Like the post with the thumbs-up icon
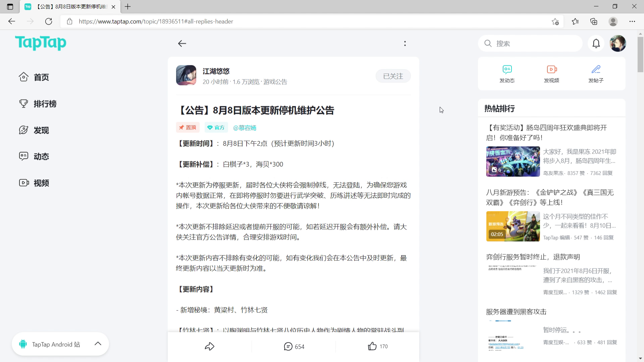Viewport: 644px width, 362px height. 372,346
